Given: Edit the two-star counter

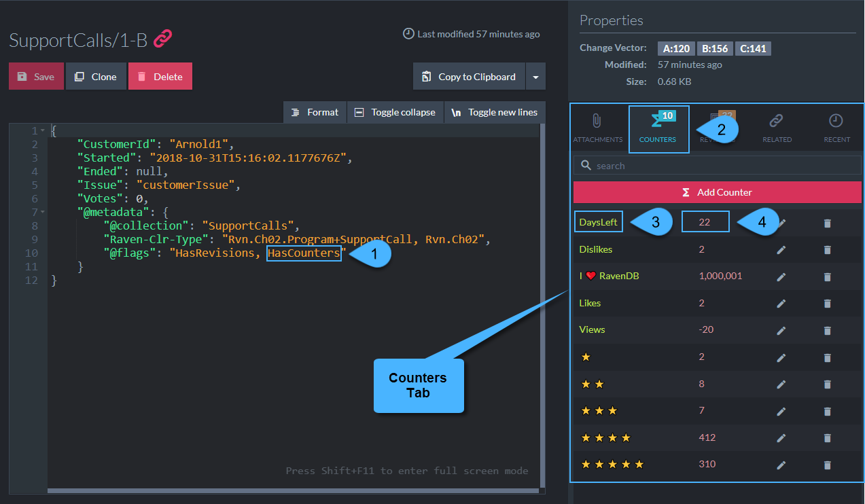Looking at the screenshot, I should point(781,384).
